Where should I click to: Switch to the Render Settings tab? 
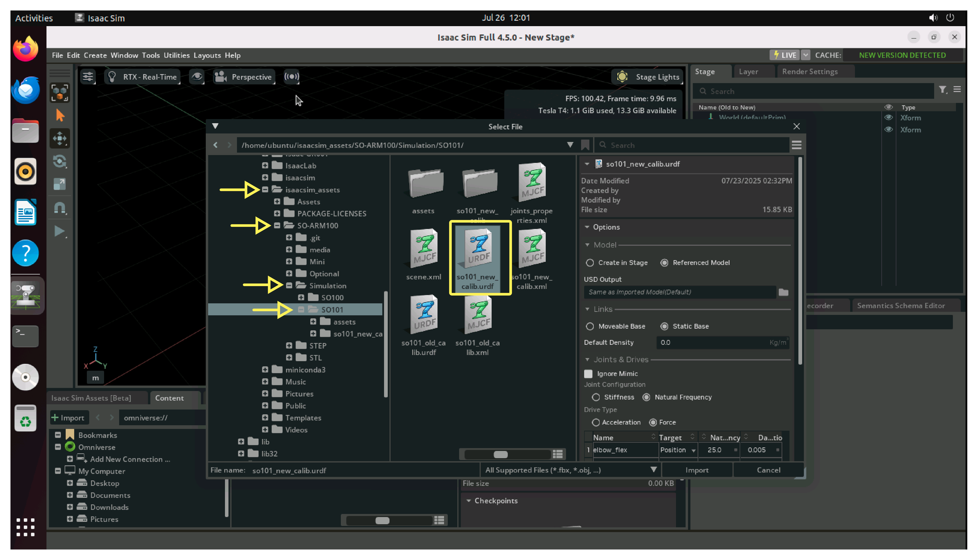click(x=810, y=72)
